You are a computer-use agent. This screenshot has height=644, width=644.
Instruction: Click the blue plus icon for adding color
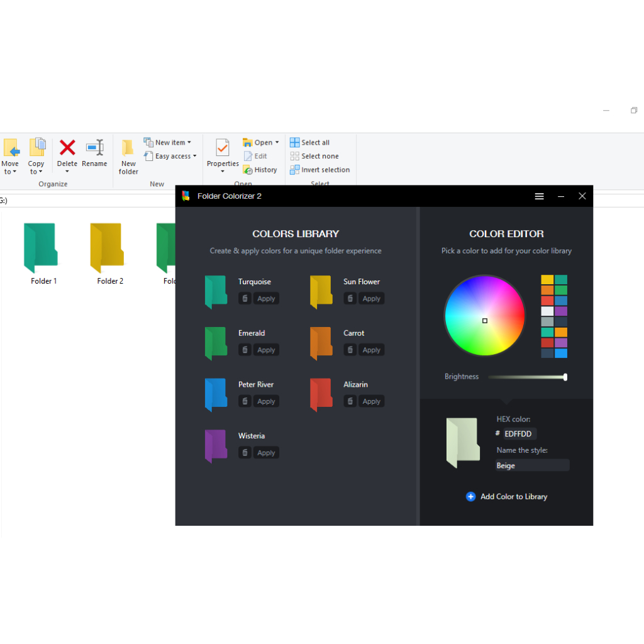coord(470,497)
